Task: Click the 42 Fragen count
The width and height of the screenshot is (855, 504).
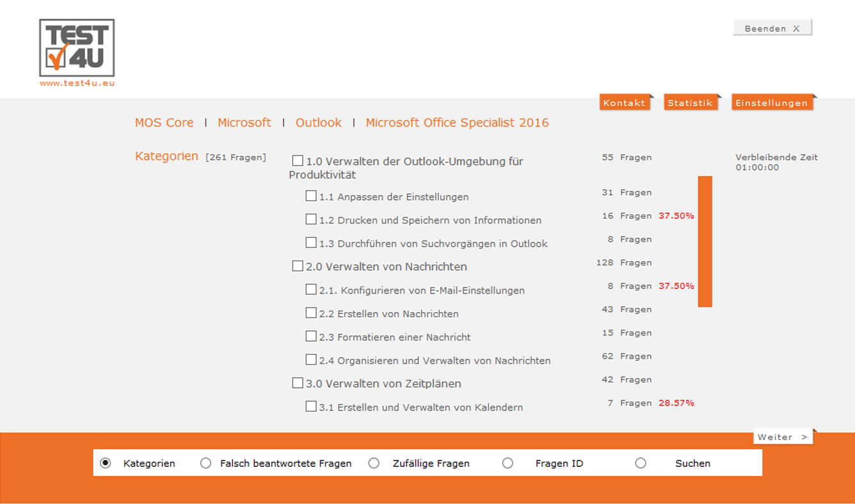Action: 627,380
